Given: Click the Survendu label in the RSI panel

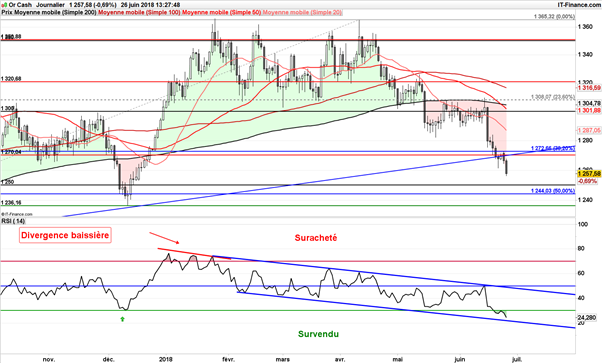Looking at the screenshot, I should pyautogui.click(x=318, y=334).
